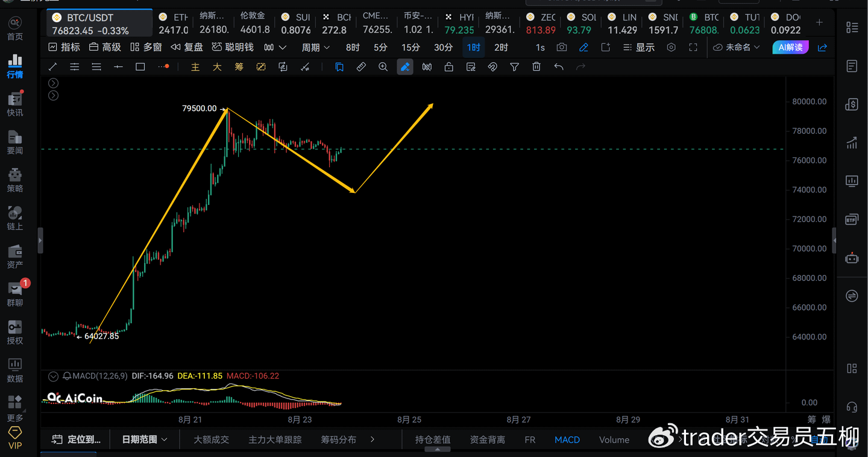Image resolution: width=868 pixels, height=457 pixels.
Task: Toggle the 大 large-order indicator
Action: click(x=217, y=67)
